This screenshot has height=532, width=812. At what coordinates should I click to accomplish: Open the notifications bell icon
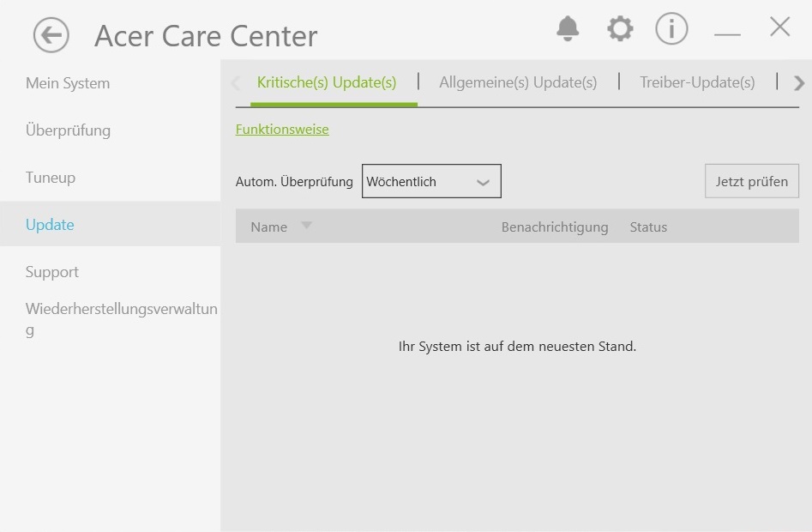(568, 29)
